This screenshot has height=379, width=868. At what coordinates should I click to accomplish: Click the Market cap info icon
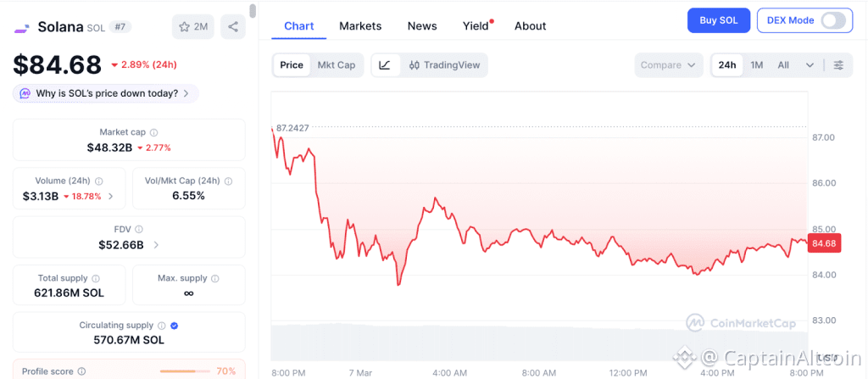[x=153, y=133]
